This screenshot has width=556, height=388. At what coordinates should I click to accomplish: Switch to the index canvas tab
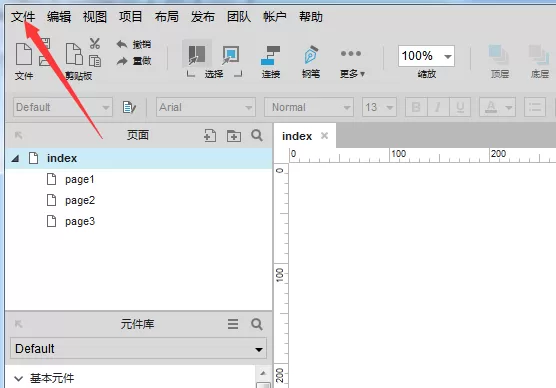pos(297,136)
